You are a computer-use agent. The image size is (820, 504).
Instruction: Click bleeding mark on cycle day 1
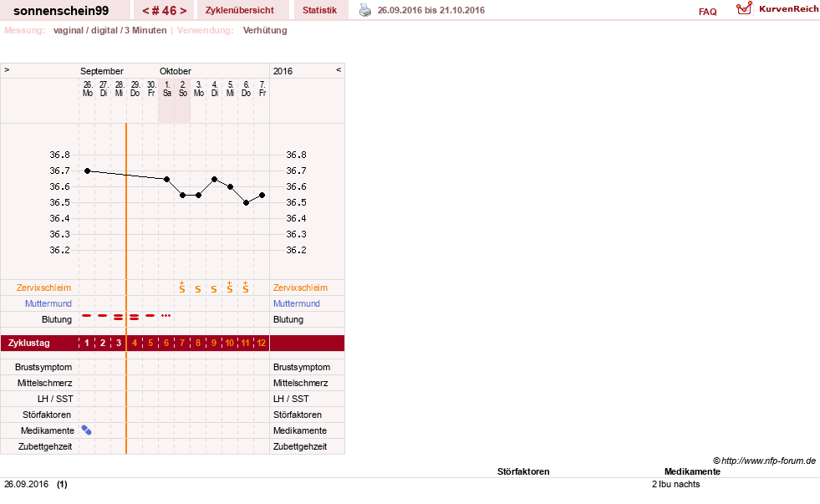pyautogui.click(x=87, y=316)
